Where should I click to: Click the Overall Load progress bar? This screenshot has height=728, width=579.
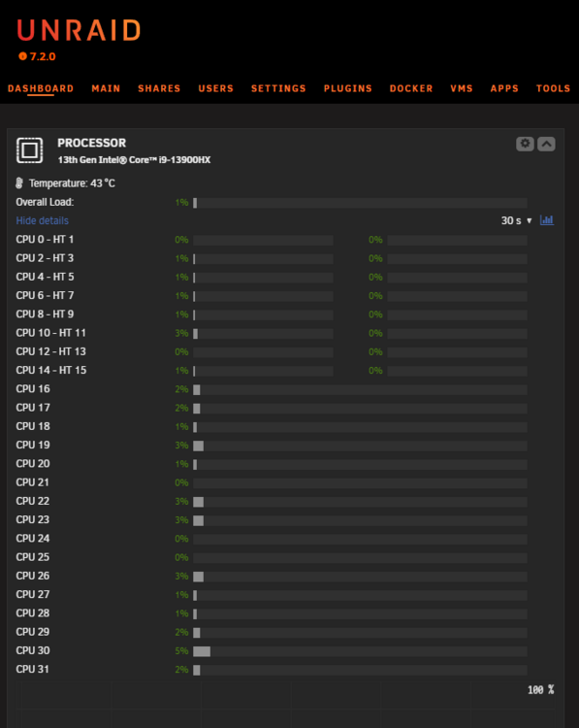tap(360, 203)
